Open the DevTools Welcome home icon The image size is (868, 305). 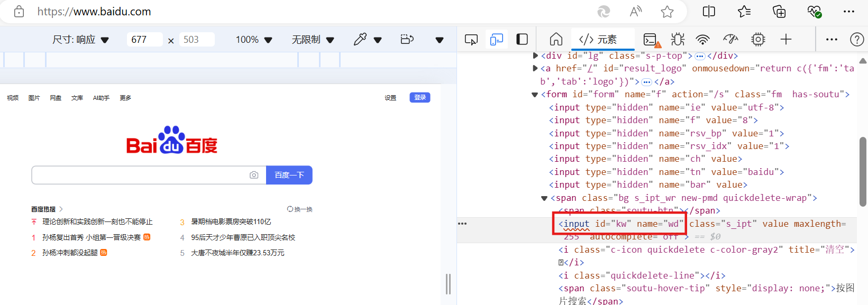[556, 40]
